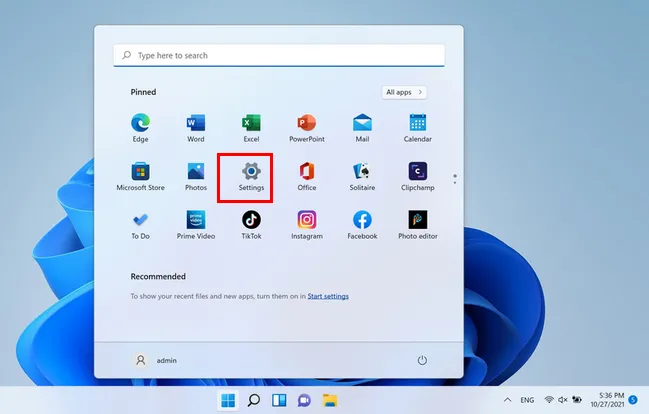Open the Widgets taskbar icon
Image resolution: width=649 pixels, height=414 pixels.
coord(279,400)
